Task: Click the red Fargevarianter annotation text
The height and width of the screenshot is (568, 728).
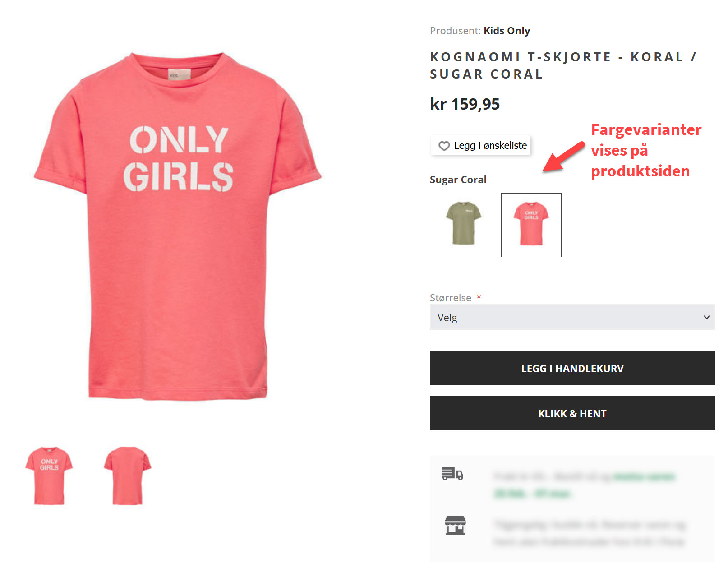Action: 645,150
